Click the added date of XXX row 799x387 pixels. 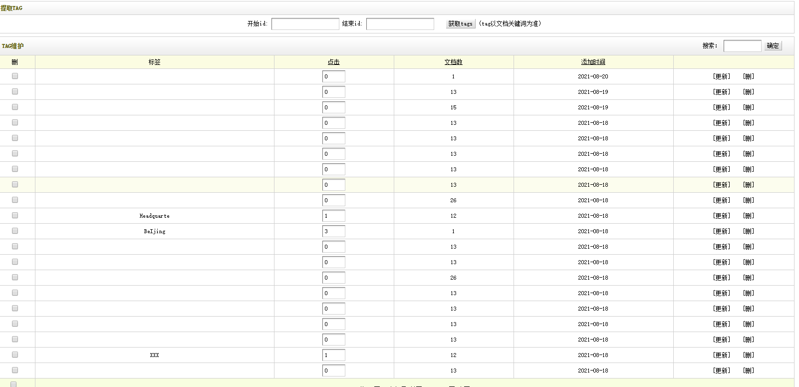(x=593, y=355)
